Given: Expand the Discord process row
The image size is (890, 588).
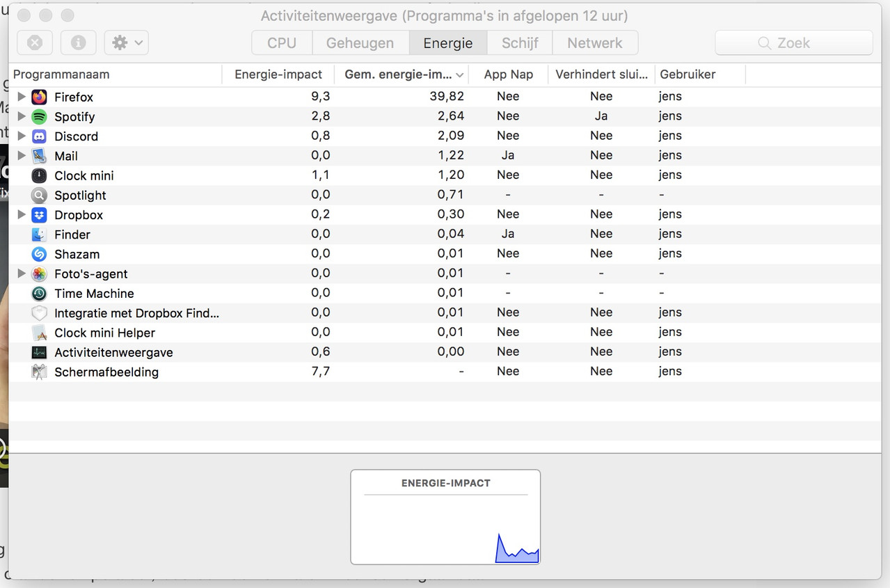Looking at the screenshot, I should click(x=22, y=136).
